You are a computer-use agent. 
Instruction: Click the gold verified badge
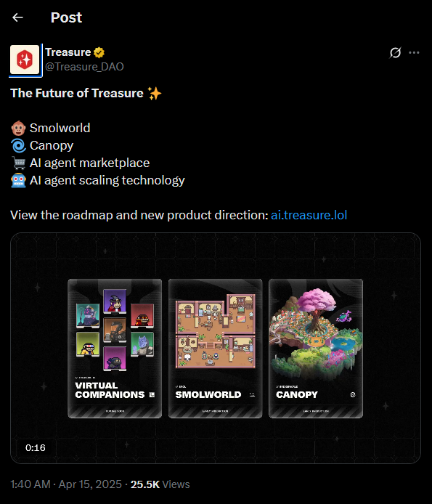tap(99, 52)
